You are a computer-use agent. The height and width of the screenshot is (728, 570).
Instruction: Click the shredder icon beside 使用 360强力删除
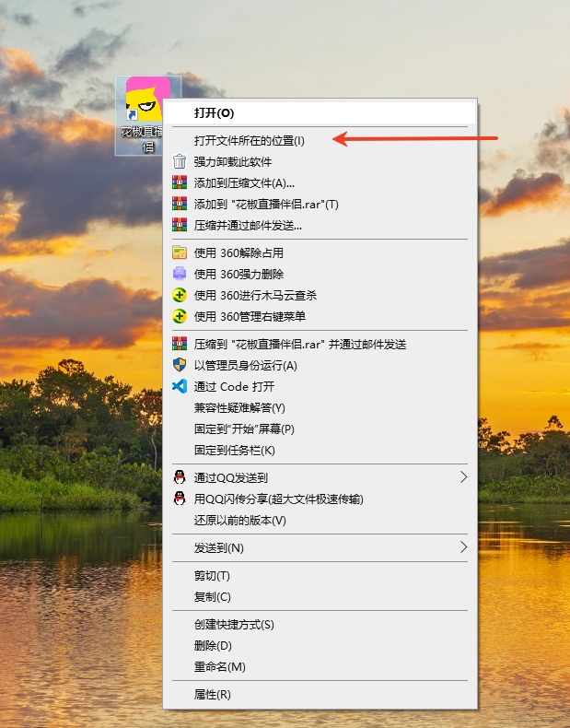(x=180, y=274)
